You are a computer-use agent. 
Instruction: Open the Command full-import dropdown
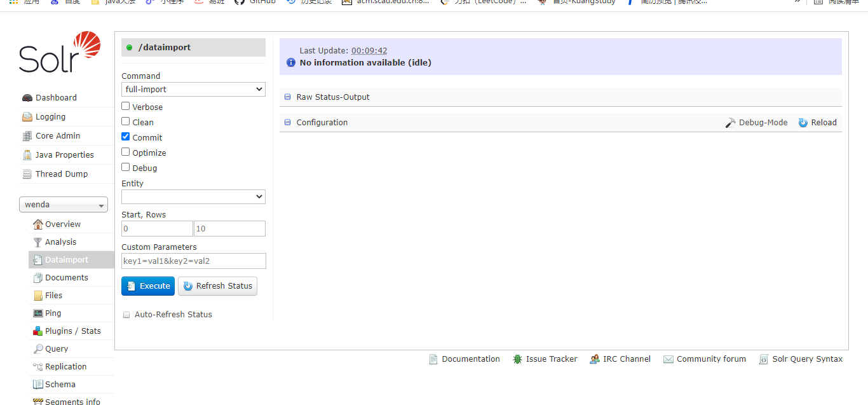click(193, 90)
